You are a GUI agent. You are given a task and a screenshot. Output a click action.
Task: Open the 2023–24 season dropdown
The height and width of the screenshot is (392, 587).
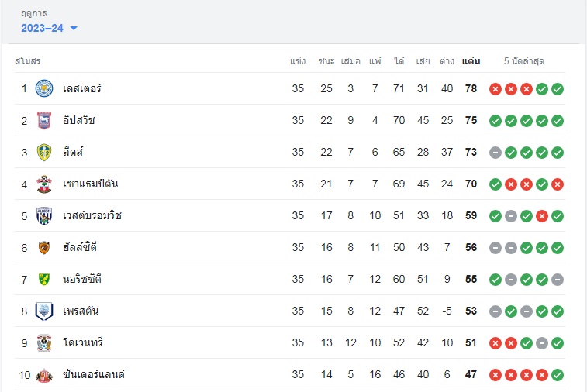49,28
